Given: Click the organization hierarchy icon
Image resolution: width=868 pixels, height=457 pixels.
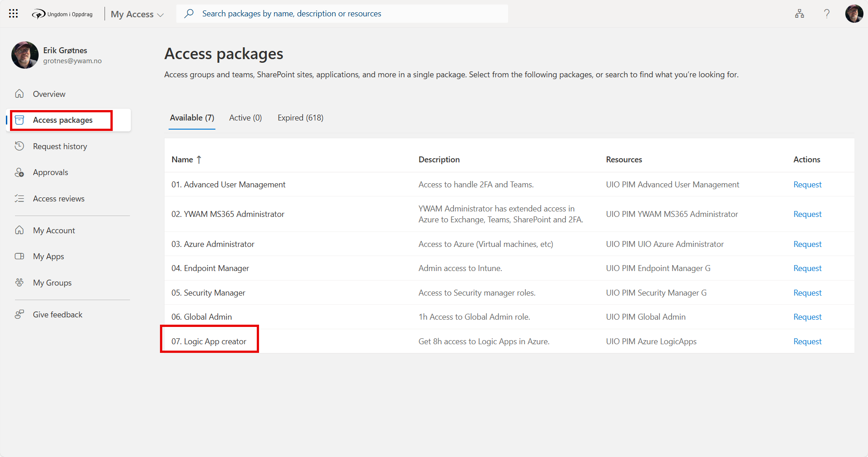Looking at the screenshot, I should point(799,14).
